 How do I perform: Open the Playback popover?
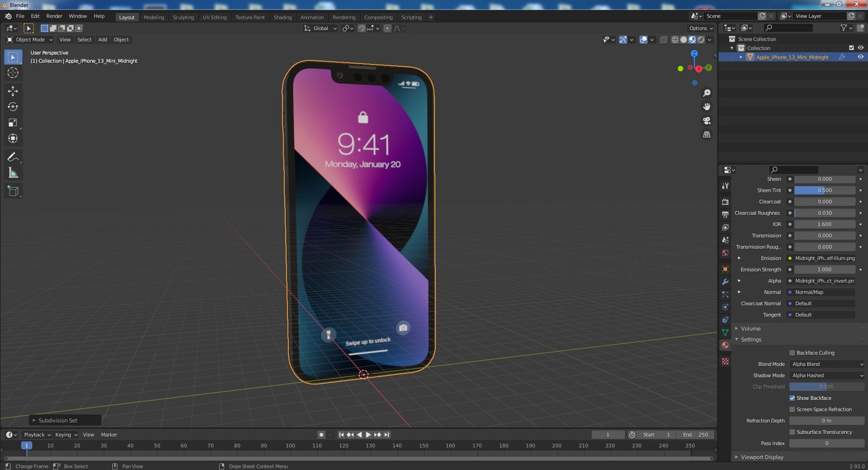[37, 435]
